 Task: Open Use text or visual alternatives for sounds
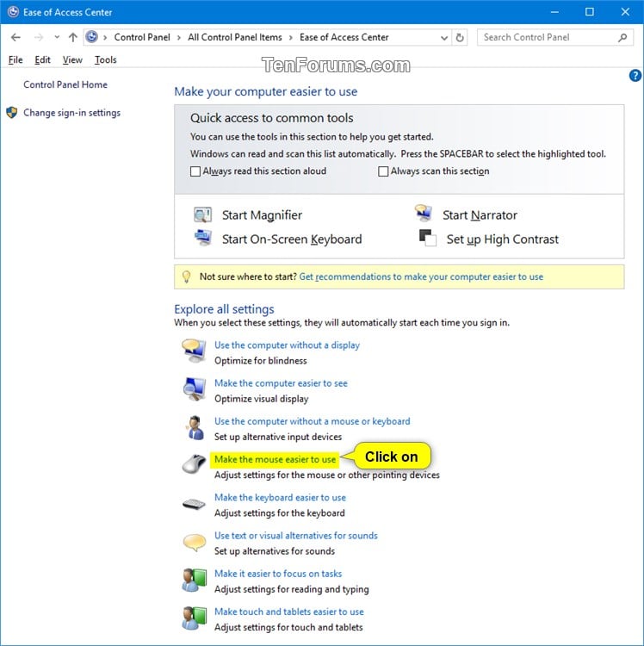point(295,536)
